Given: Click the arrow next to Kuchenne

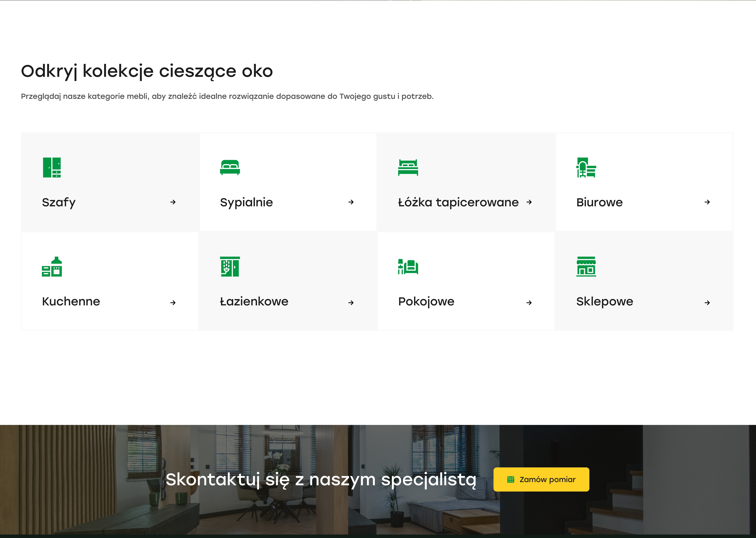Looking at the screenshot, I should pyautogui.click(x=173, y=302).
